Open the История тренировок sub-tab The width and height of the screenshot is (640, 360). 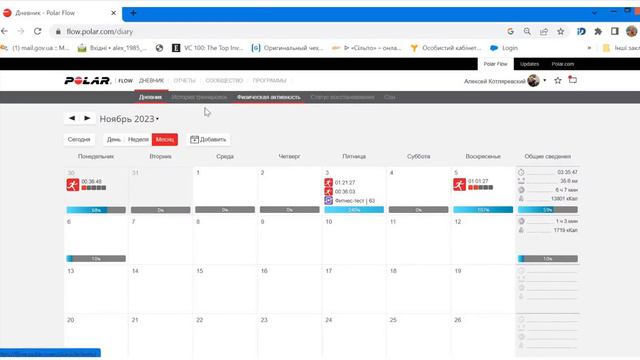point(199,97)
